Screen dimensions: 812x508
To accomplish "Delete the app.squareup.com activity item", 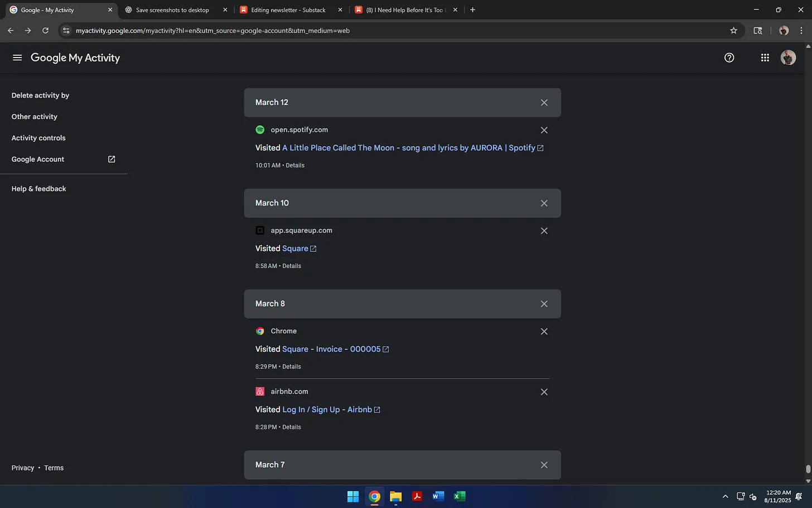I will [x=544, y=231].
